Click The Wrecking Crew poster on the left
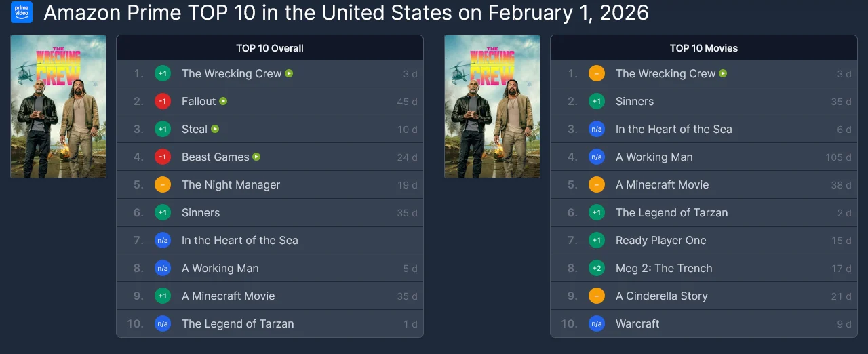Image resolution: width=868 pixels, height=354 pixels. pos(58,106)
